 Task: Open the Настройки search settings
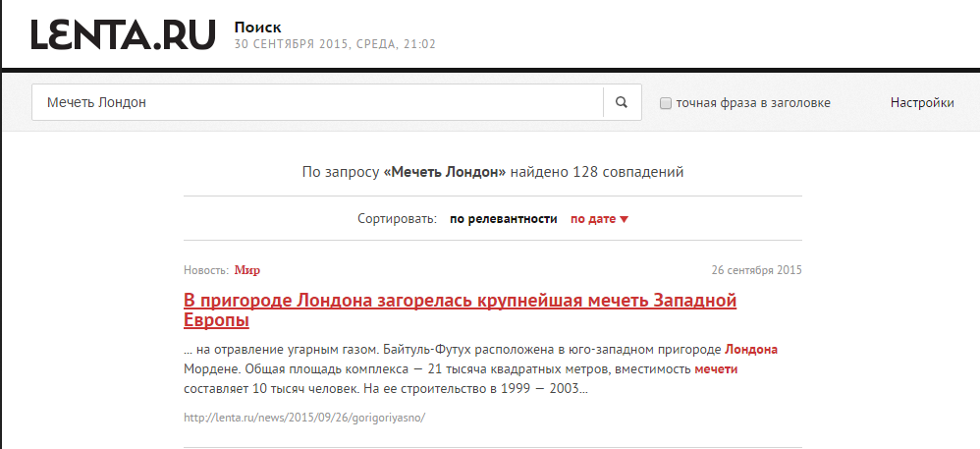point(921,102)
